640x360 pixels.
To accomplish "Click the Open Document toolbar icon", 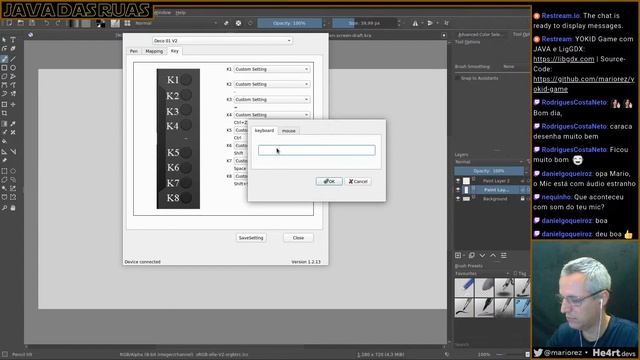I will (x=20, y=23).
